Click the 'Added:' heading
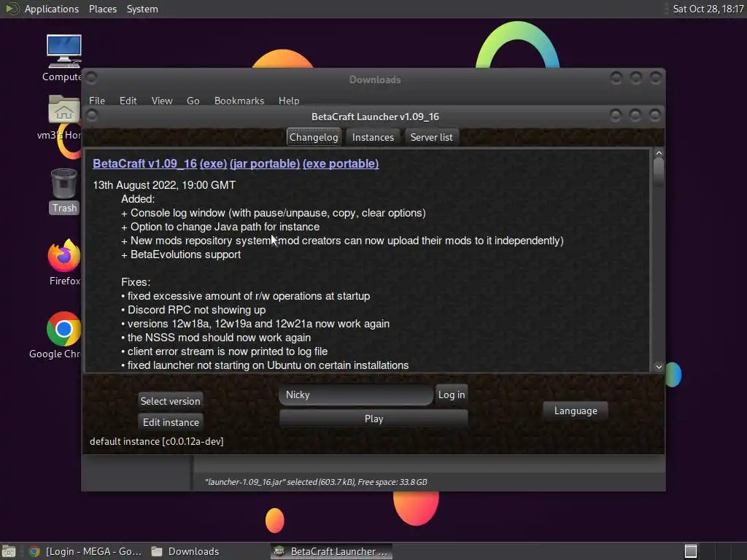Image resolution: width=747 pixels, height=560 pixels. [138, 199]
